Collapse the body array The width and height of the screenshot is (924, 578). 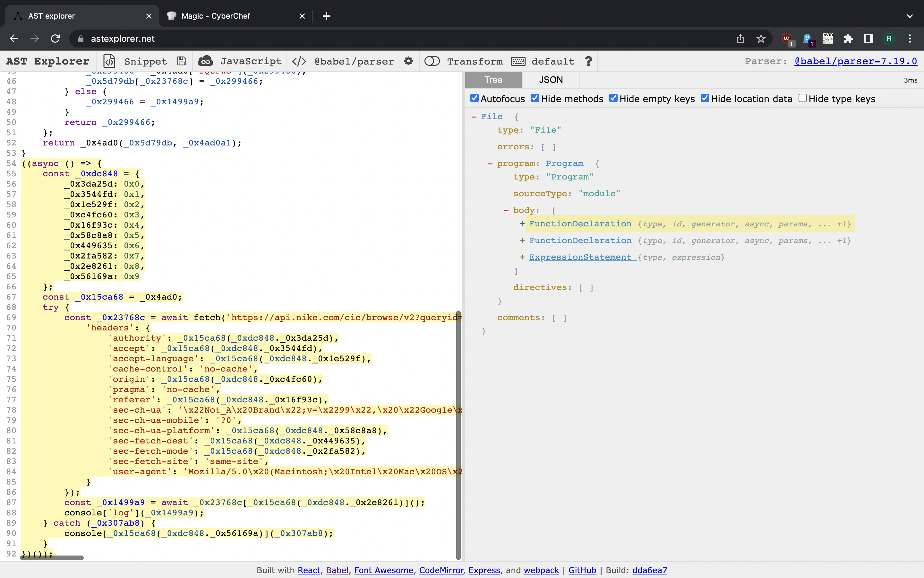506,210
